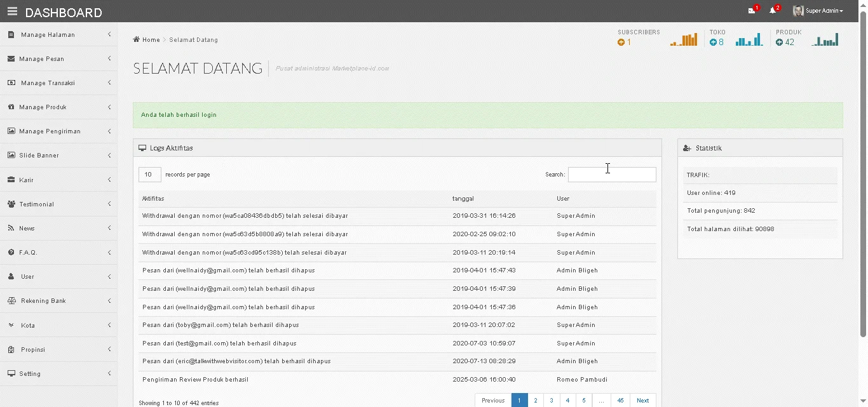868x407 pixels.
Task: Open the Super Admin user dropdown
Action: (x=824, y=11)
